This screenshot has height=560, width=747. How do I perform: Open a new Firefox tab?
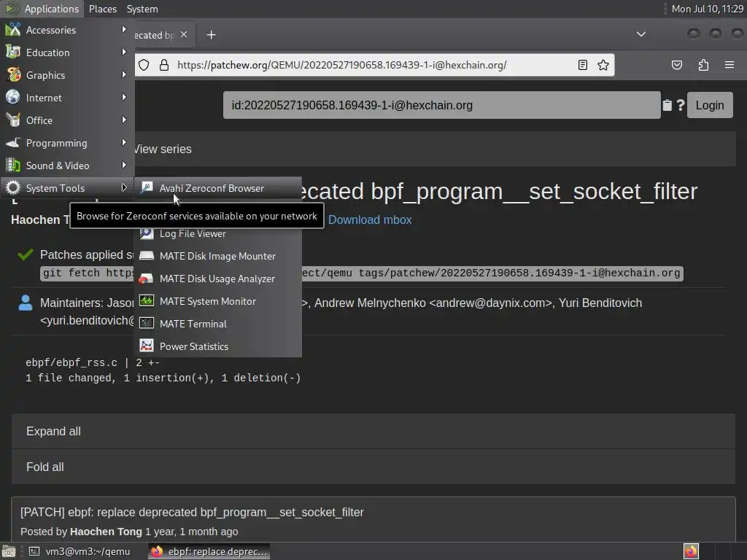[211, 35]
